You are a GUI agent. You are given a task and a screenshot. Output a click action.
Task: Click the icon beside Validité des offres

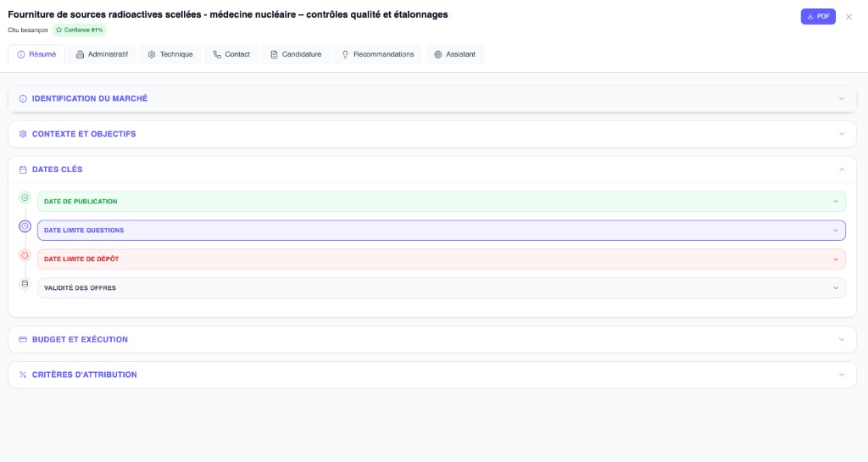click(x=25, y=284)
